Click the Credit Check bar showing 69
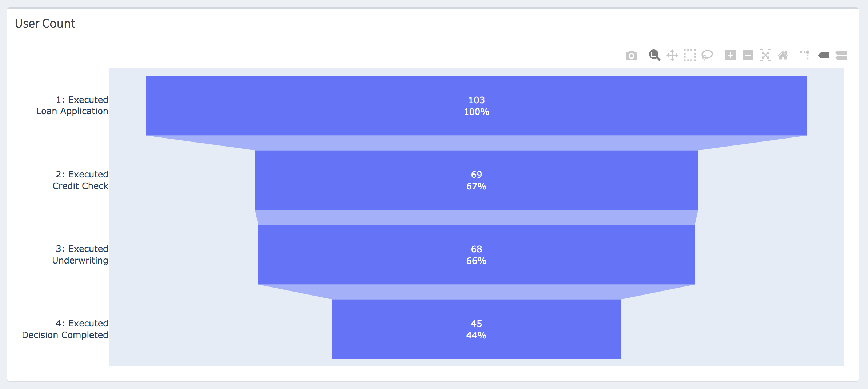Viewport: 868px width, 389px height. pyautogui.click(x=477, y=180)
